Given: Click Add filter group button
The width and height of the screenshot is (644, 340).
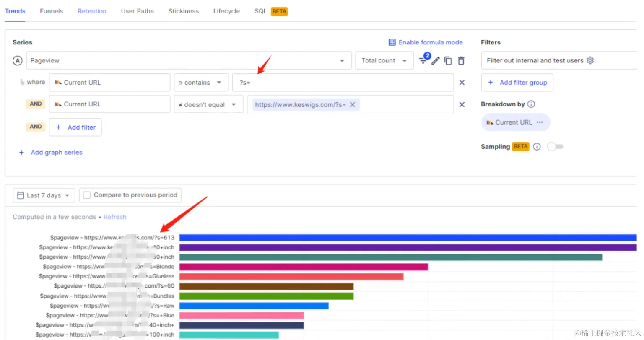Looking at the screenshot, I should [x=517, y=83].
